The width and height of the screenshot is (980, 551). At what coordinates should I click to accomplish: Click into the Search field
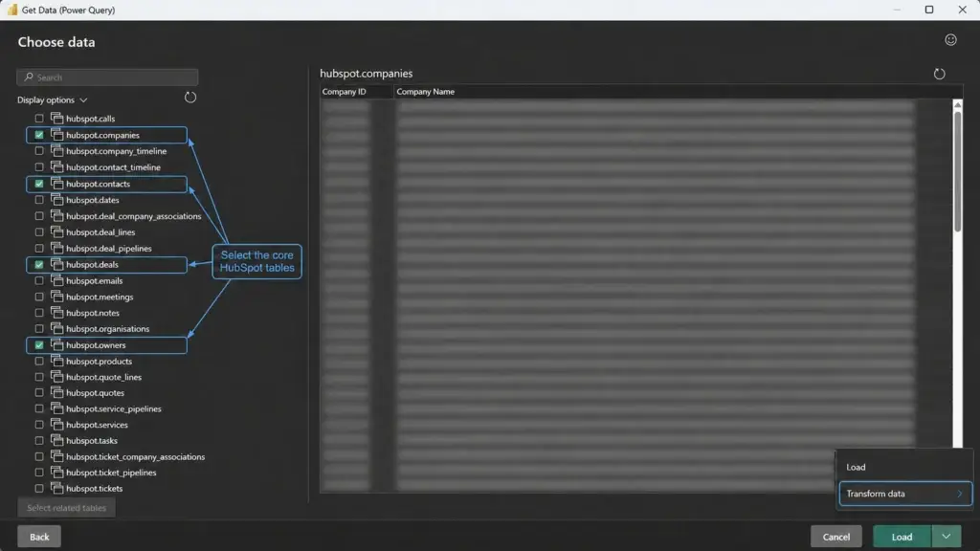click(x=107, y=77)
